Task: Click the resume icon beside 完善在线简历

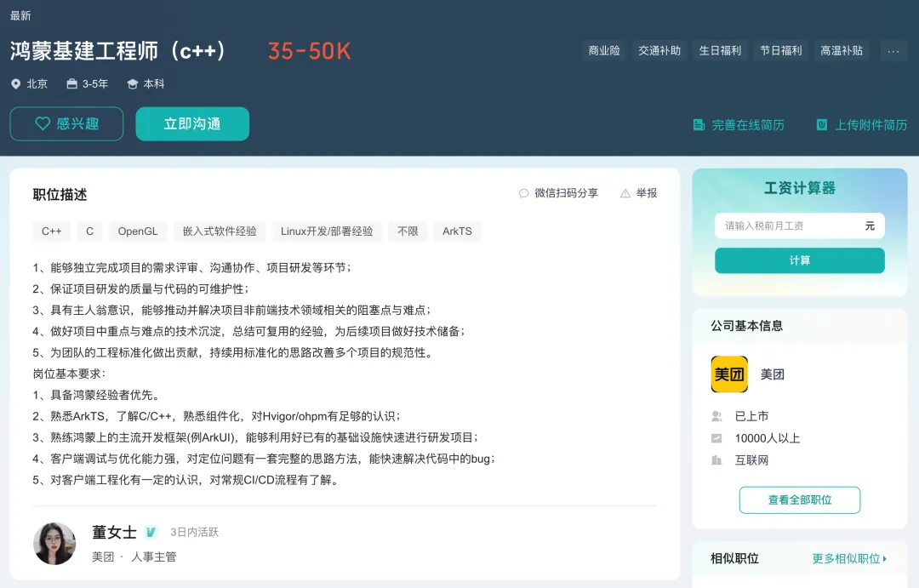Action: [x=699, y=125]
